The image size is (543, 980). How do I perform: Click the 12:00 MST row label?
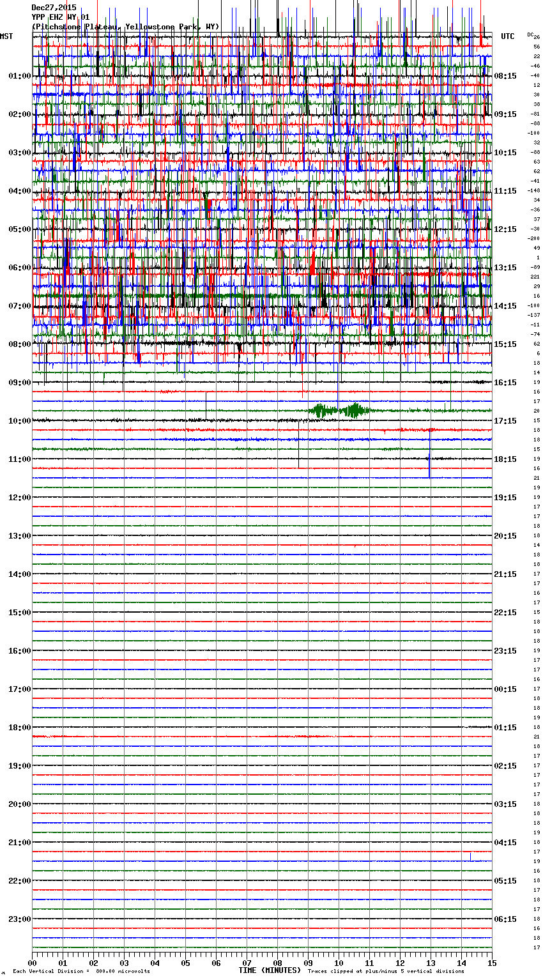[x=19, y=498]
